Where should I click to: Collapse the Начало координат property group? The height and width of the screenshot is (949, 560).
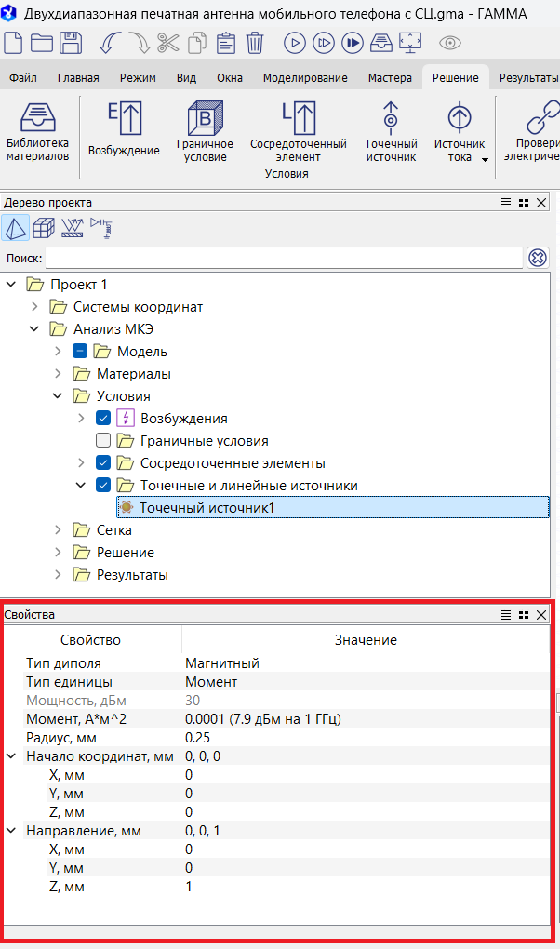[11, 757]
